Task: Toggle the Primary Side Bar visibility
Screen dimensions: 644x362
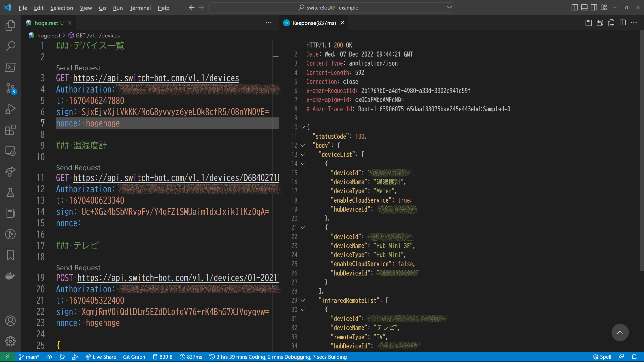Action: click(x=575, y=8)
